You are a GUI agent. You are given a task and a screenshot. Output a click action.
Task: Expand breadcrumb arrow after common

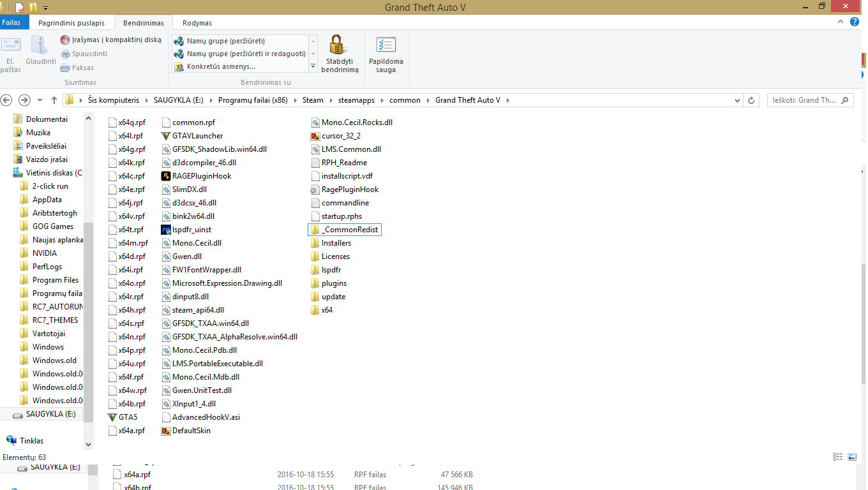click(x=428, y=100)
